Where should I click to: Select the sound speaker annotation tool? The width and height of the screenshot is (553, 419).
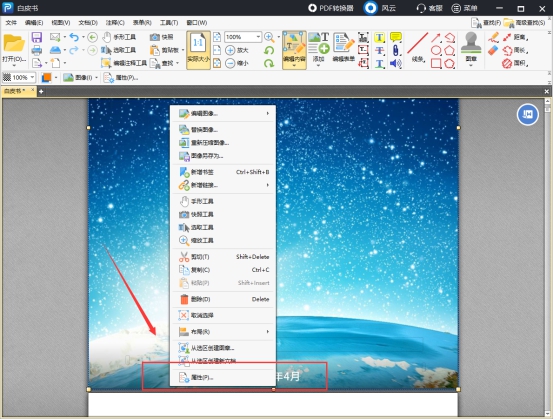pos(396,63)
